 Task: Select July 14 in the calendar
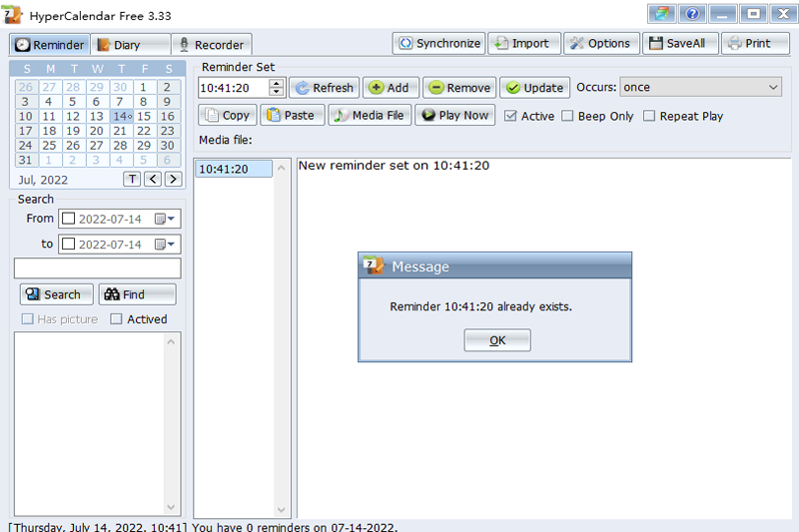121,116
